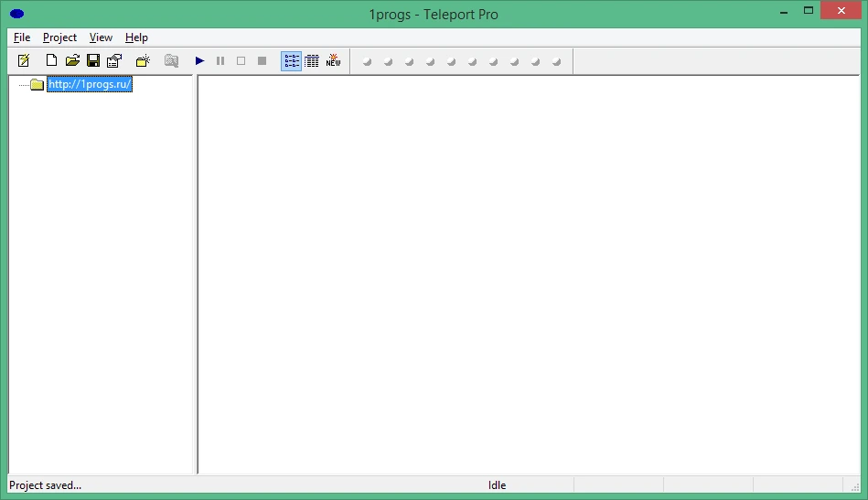
Task: Open the View menu
Action: [101, 37]
